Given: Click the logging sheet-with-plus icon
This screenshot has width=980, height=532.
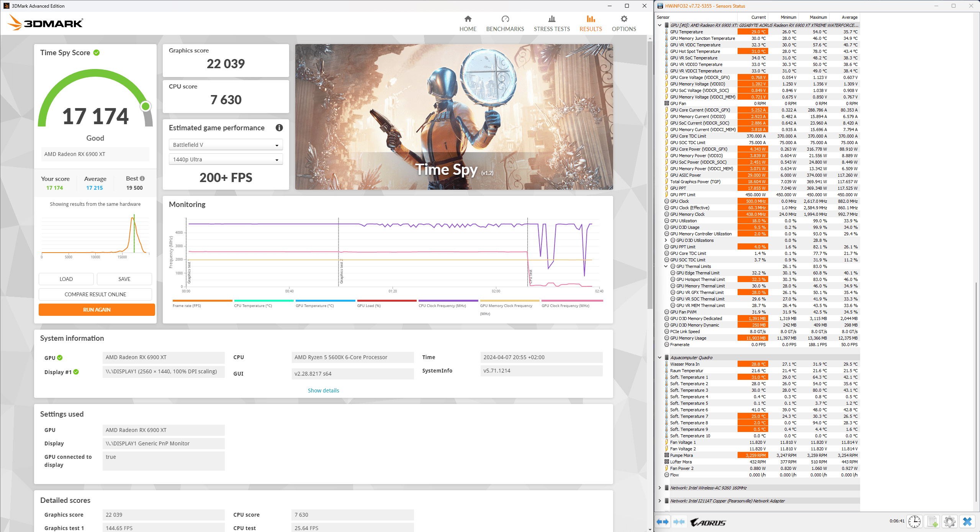Looking at the screenshot, I should pos(932,522).
